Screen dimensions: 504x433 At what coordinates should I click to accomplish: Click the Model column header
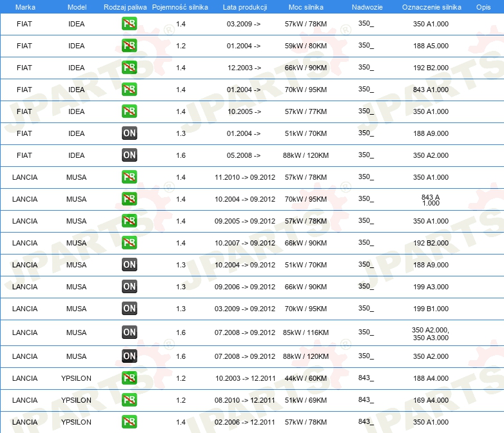point(77,7)
